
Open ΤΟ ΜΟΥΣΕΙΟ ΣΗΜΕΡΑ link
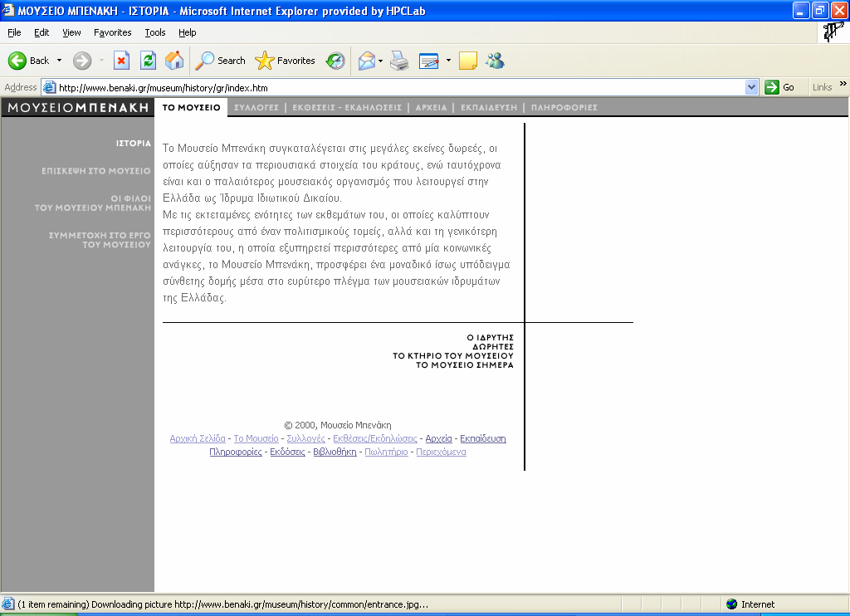tap(465, 365)
